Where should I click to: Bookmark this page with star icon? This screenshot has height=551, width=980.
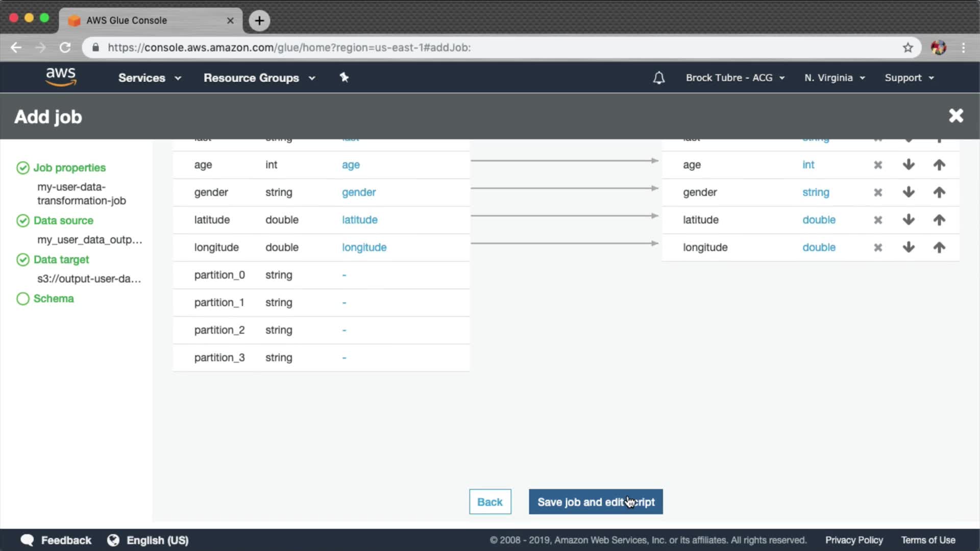pos(908,47)
